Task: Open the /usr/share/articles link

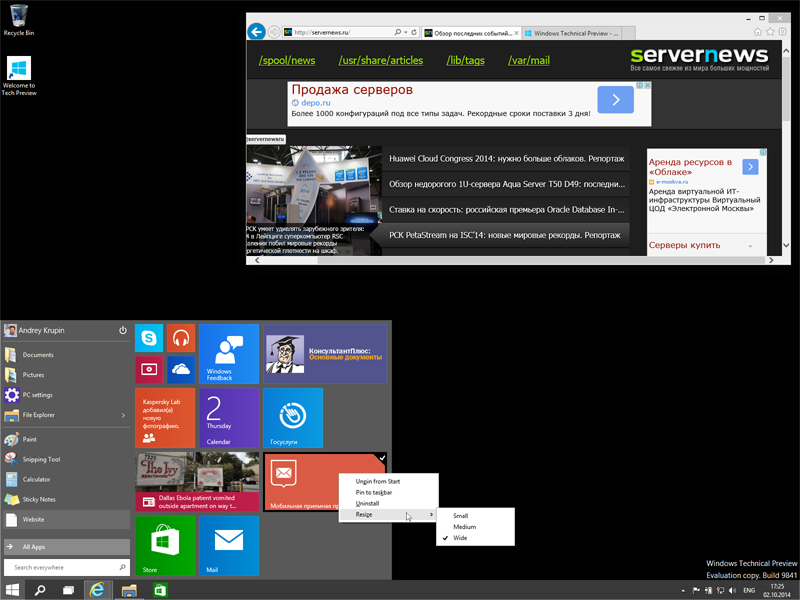Action: 380,61
